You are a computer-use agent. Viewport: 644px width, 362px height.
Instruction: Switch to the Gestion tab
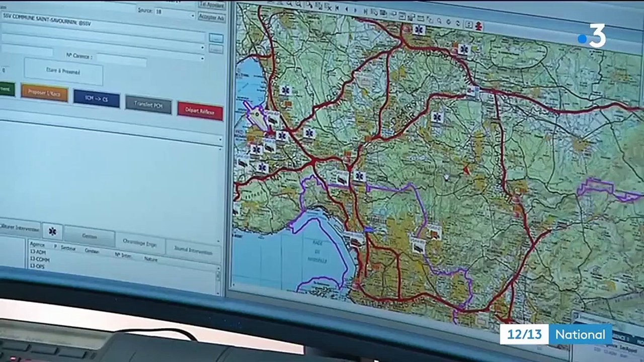click(x=90, y=235)
